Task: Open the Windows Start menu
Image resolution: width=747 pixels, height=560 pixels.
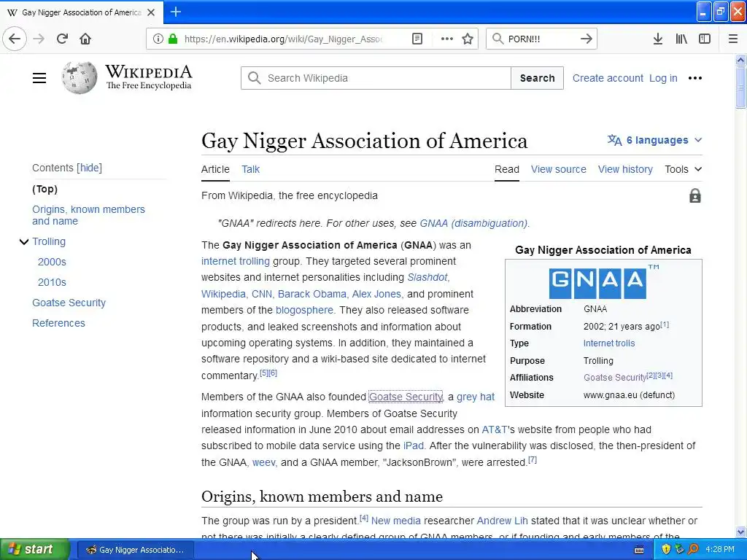Action: [x=34, y=549]
